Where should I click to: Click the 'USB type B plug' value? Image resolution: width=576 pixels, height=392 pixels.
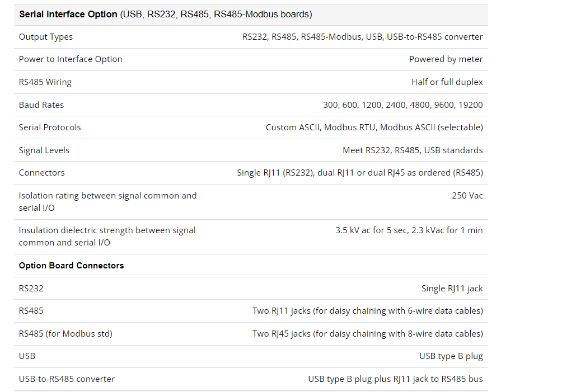point(451,356)
